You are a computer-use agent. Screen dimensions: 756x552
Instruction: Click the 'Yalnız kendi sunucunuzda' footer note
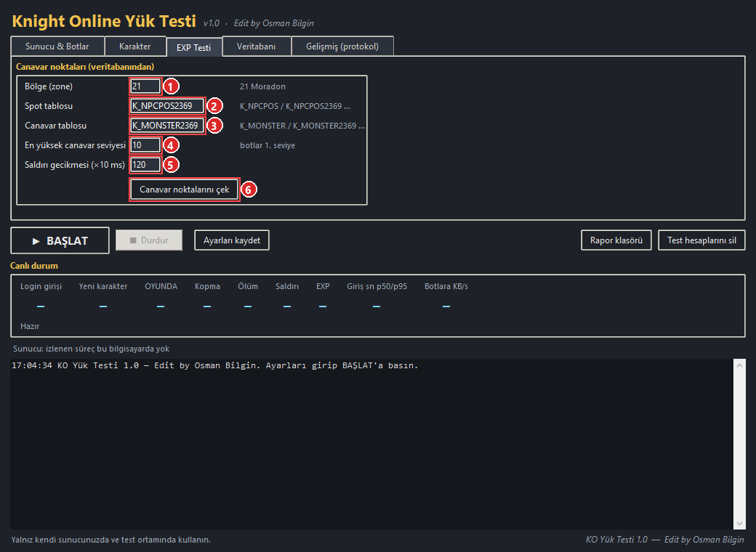[111, 540]
